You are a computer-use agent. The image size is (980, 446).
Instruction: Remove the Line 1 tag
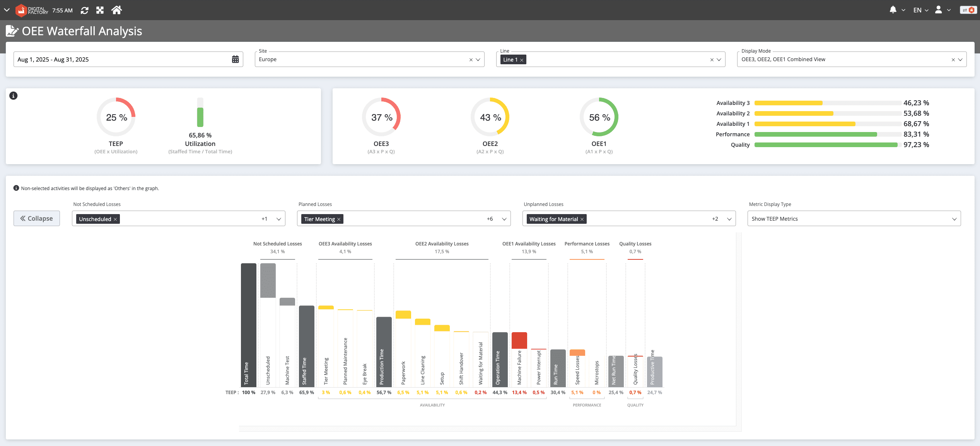[x=522, y=60]
